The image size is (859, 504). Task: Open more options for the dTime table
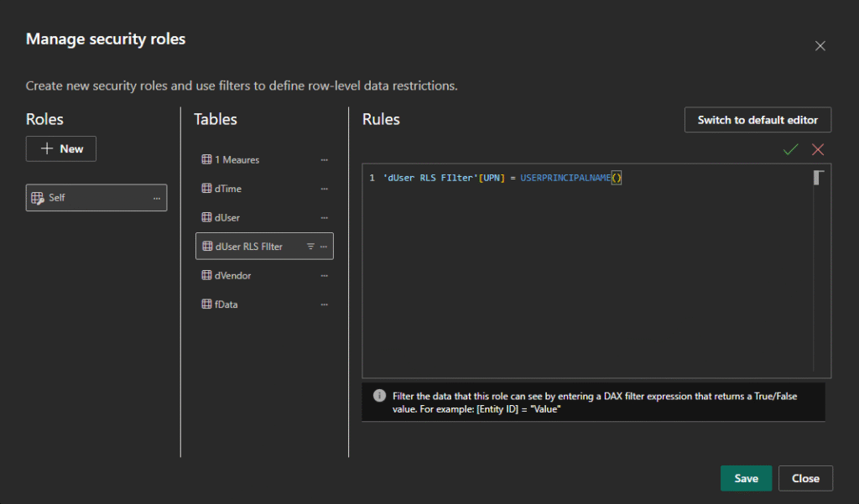324,189
